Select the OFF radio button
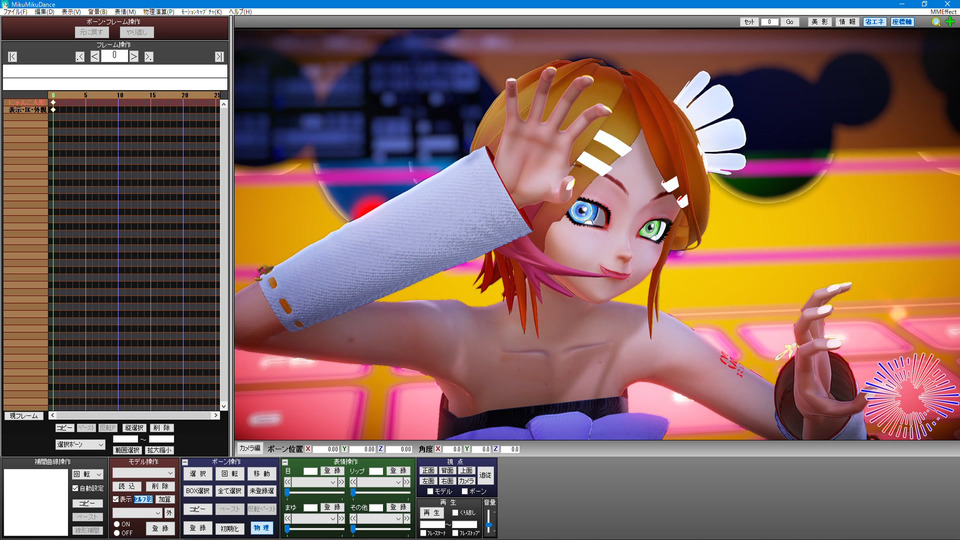960x540 pixels. pyautogui.click(x=116, y=532)
